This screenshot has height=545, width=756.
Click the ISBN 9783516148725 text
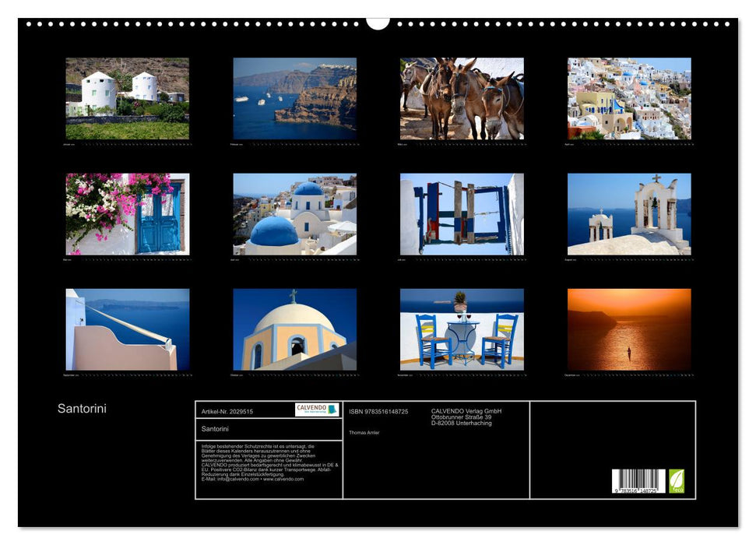[378, 411]
